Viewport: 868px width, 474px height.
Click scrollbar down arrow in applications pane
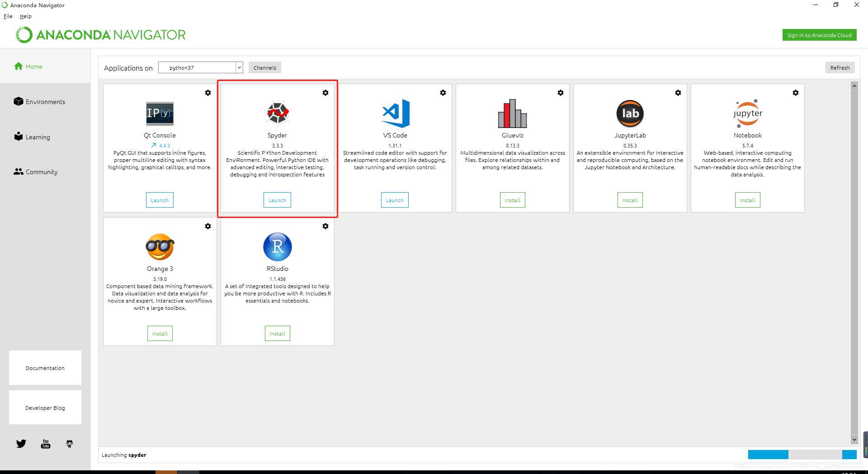(x=854, y=439)
